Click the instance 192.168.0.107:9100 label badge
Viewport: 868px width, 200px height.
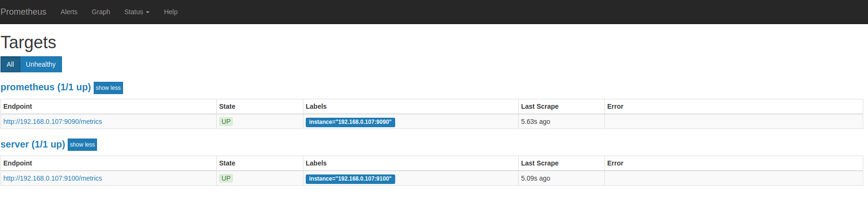[x=350, y=179]
